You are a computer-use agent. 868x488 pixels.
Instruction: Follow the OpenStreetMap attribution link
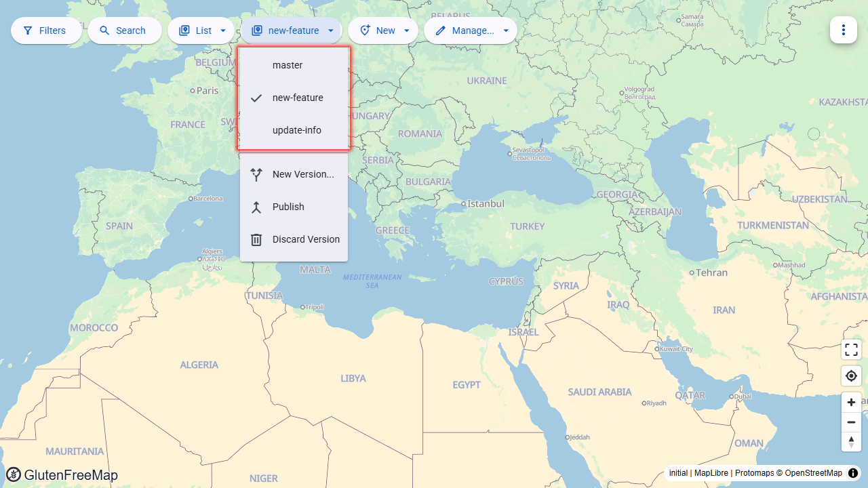(x=813, y=473)
